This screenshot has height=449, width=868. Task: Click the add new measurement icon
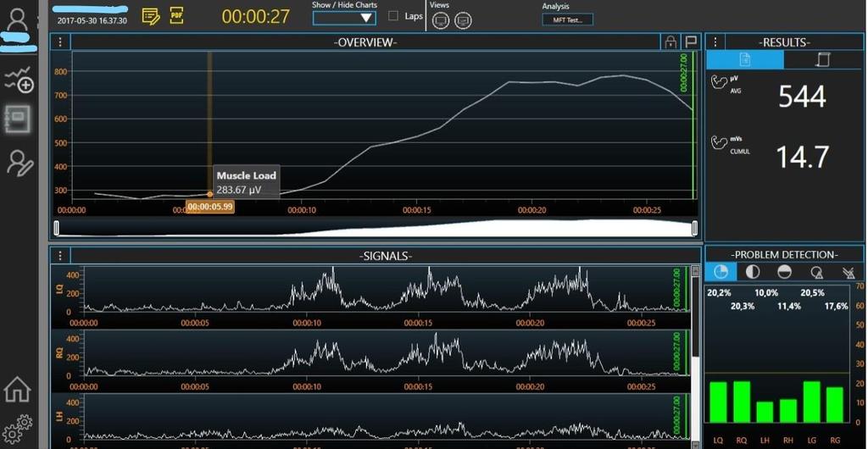tap(19, 79)
